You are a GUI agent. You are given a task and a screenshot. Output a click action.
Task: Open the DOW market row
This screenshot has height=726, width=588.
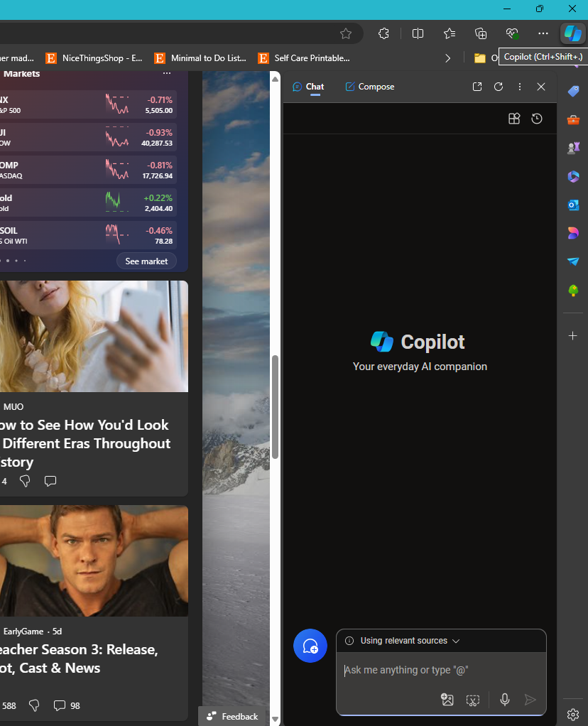87,137
